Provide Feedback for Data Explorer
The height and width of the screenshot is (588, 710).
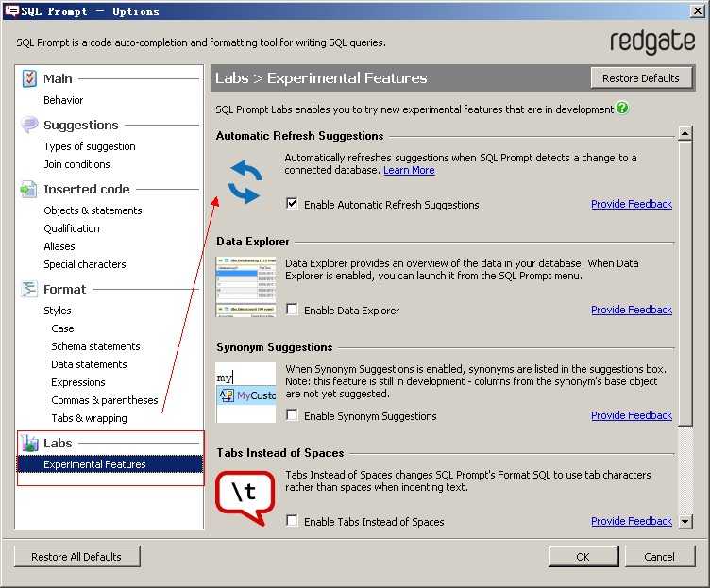click(x=632, y=310)
